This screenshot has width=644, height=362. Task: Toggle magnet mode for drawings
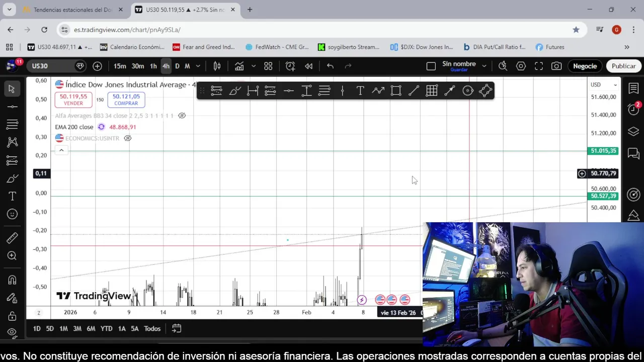click(x=12, y=280)
